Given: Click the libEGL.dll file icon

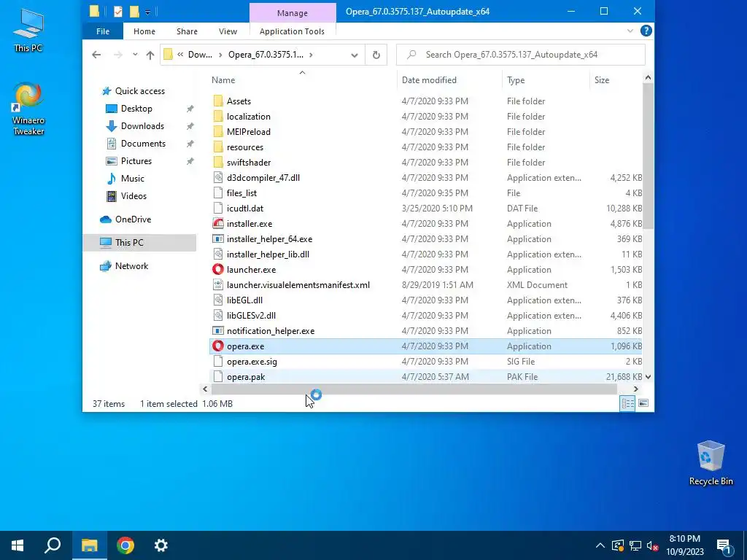Looking at the screenshot, I should [x=217, y=300].
